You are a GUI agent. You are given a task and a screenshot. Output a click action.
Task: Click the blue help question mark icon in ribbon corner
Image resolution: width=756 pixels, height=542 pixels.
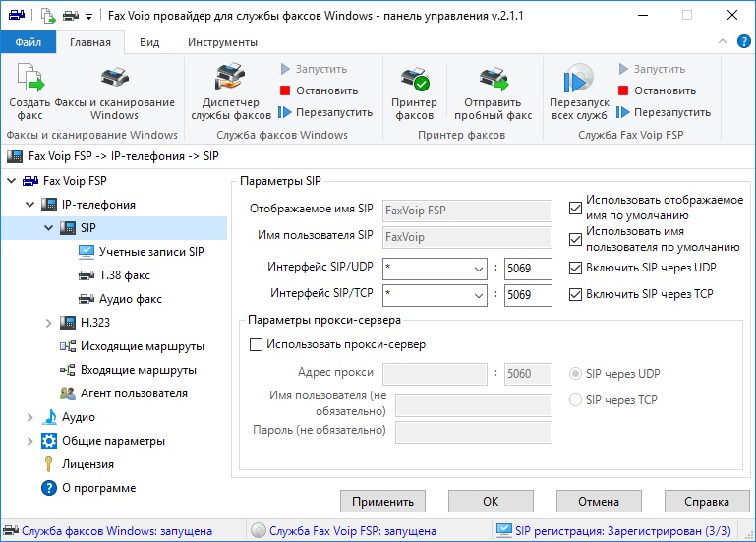click(x=743, y=42)
